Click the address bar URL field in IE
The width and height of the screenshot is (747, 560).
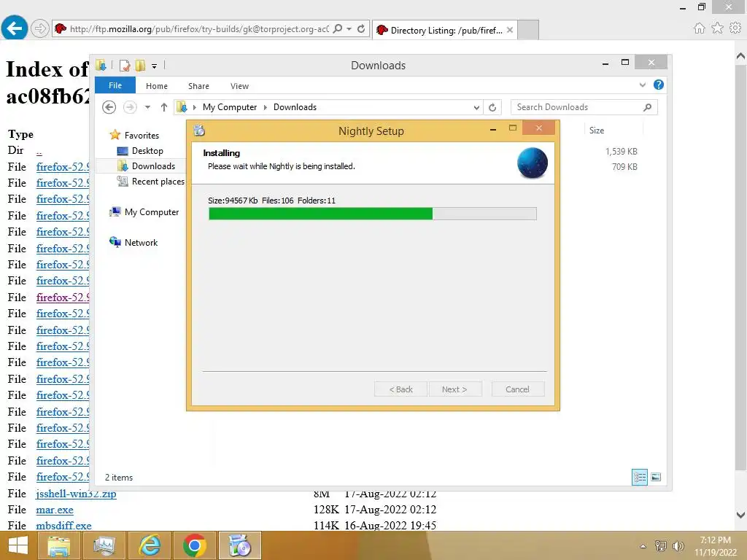pyautogui.click(x=198, y=28)
